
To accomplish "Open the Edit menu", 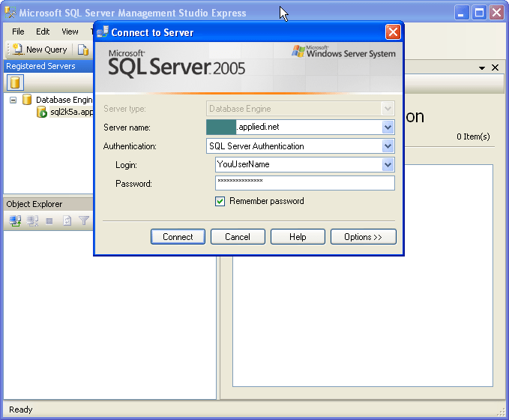I will click(43, 31).
